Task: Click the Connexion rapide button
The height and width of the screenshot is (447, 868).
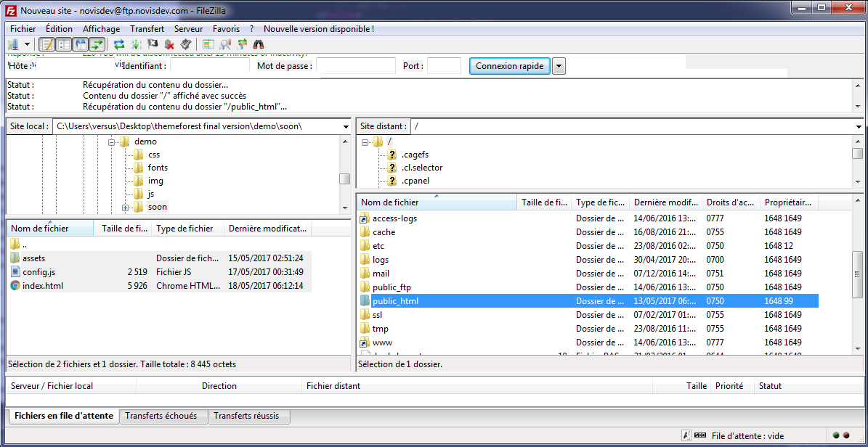Action: point(509,66)
